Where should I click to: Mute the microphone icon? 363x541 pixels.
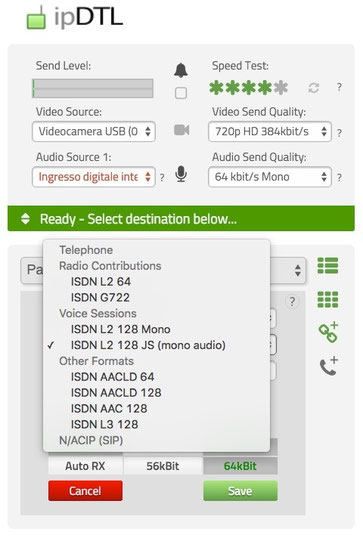click(x=181, y=174)
